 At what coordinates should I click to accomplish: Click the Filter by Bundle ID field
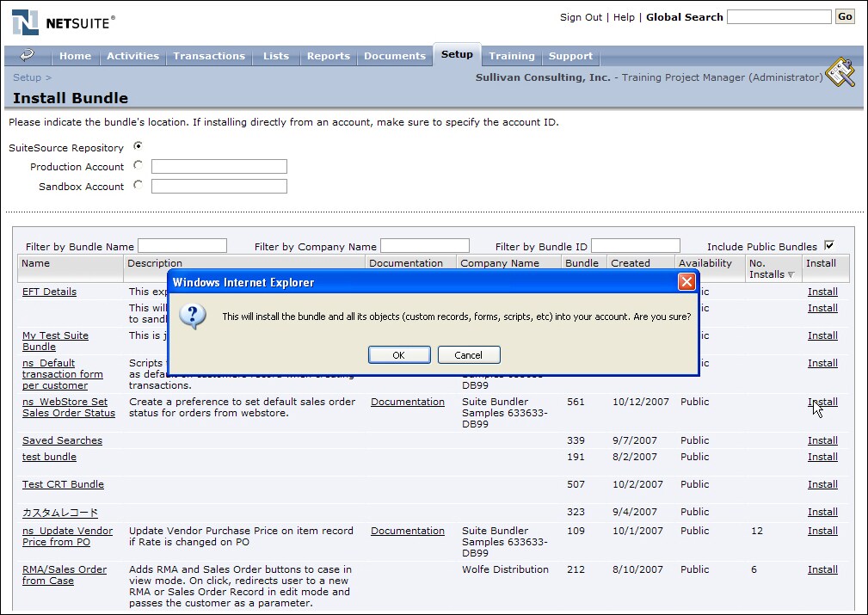click(636, 245)
